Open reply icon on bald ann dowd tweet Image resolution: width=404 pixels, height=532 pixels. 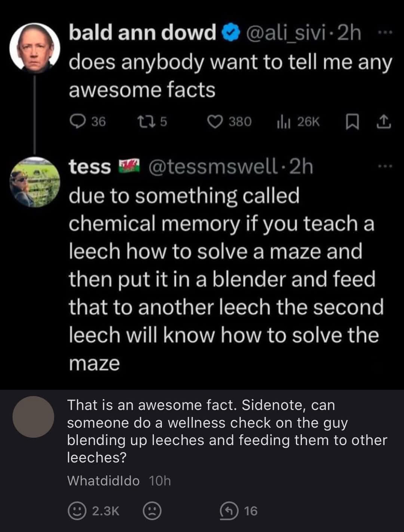[x=77, y=121]
